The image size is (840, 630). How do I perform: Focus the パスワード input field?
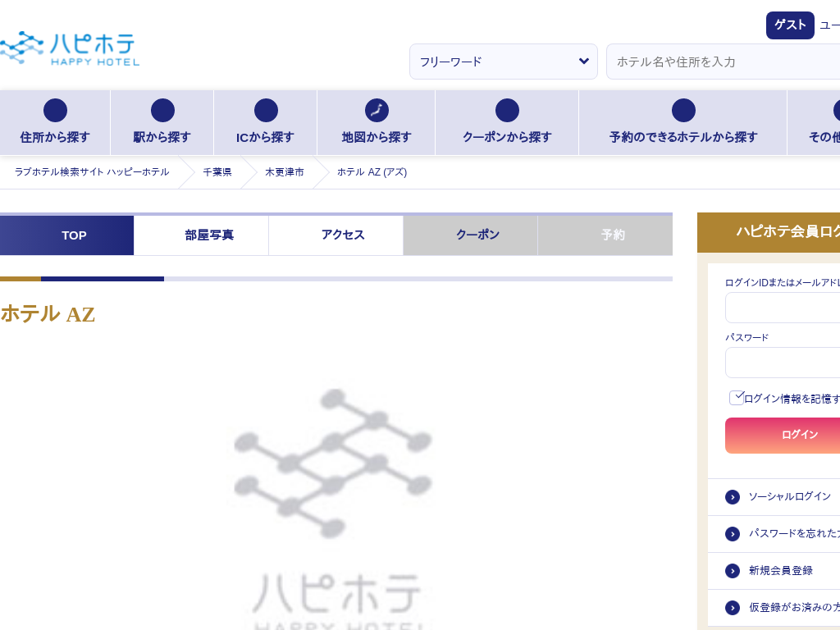point(783,363)
